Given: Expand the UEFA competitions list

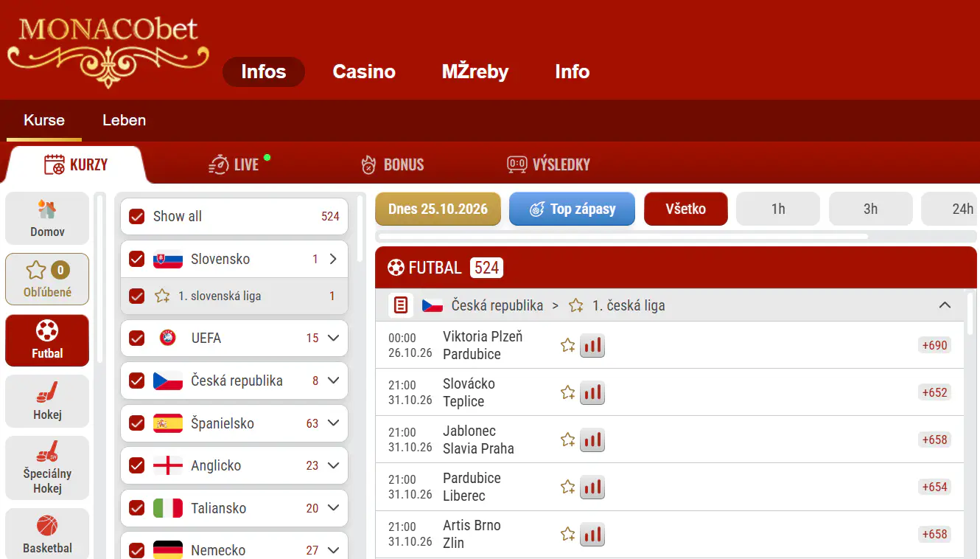Looking at the screenshot, I should [x=333, y=338].
